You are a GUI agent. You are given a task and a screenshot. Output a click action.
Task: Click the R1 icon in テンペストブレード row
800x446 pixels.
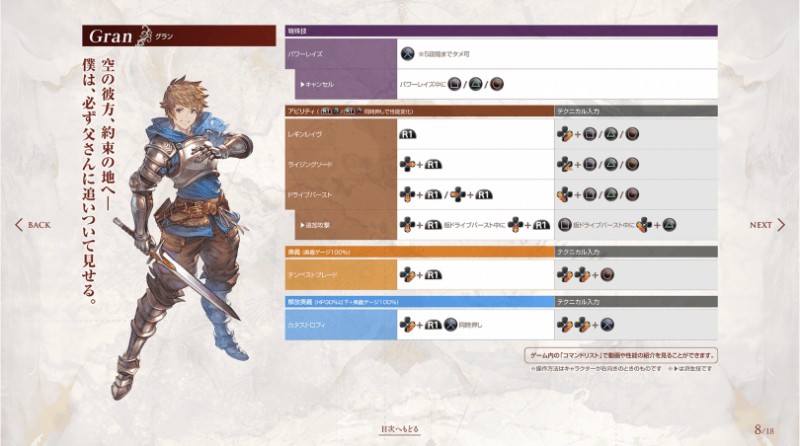[x=433, y=275]
